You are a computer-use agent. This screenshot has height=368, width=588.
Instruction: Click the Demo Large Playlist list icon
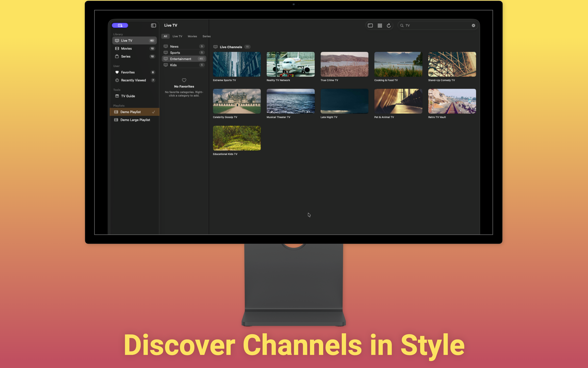tap(116, 120)
